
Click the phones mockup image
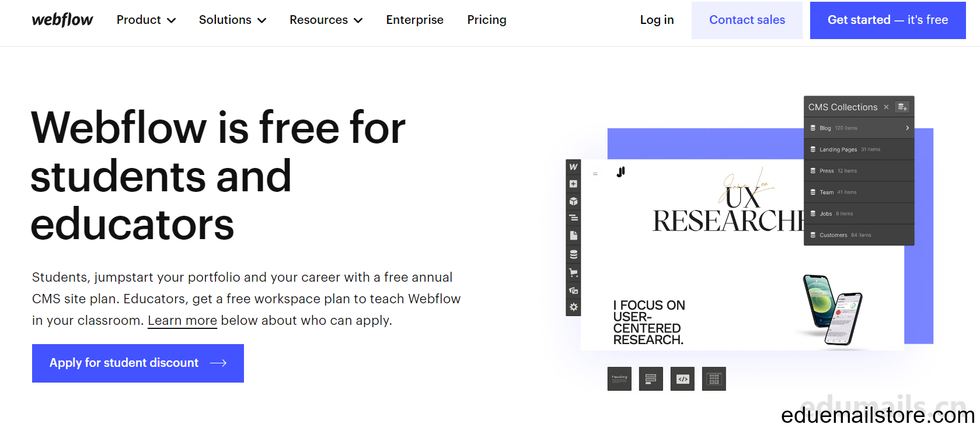tap(833, 310)
